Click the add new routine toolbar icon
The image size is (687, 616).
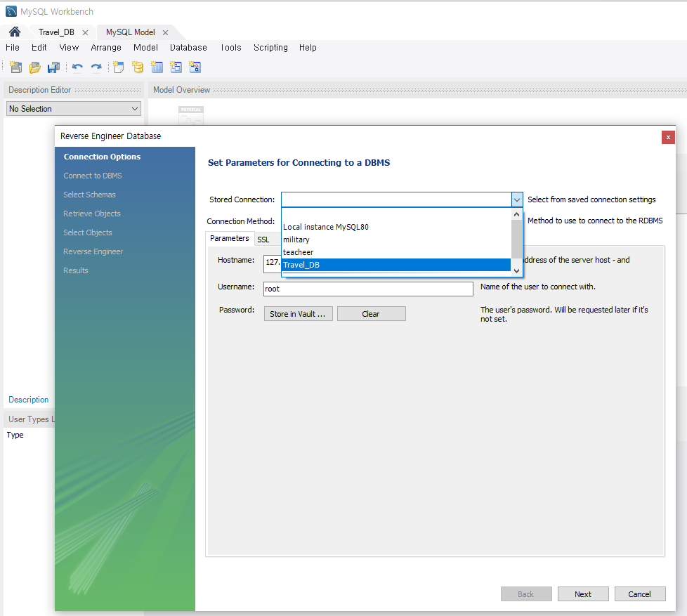pyautogui.click(x=195, y=67)
